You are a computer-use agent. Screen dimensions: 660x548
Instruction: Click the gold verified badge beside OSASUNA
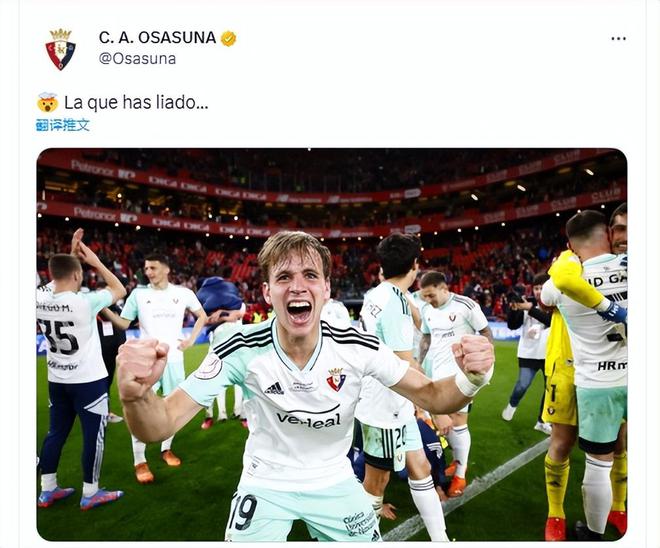click(229, 39)
